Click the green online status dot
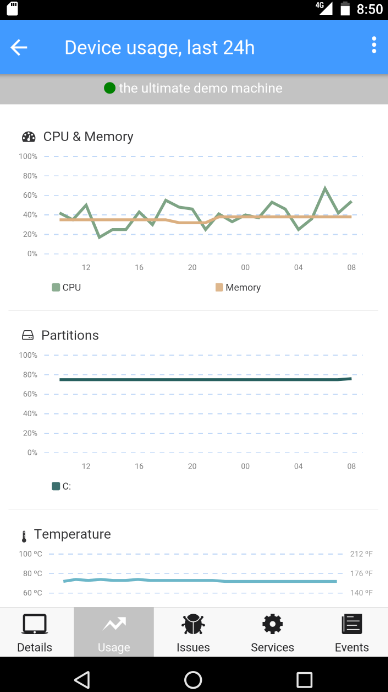The image size is (388, 692). [x=109, y=88]
